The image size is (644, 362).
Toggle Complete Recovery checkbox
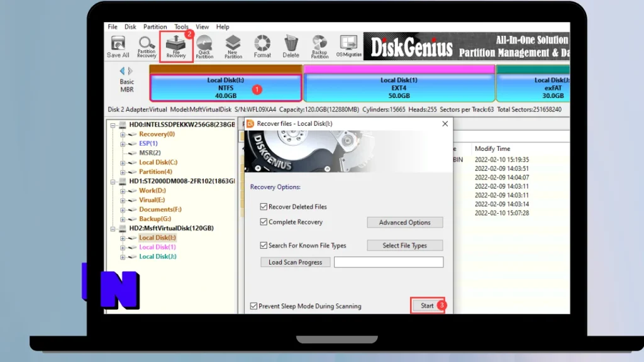pyautogui.click(x=264, y=222)
